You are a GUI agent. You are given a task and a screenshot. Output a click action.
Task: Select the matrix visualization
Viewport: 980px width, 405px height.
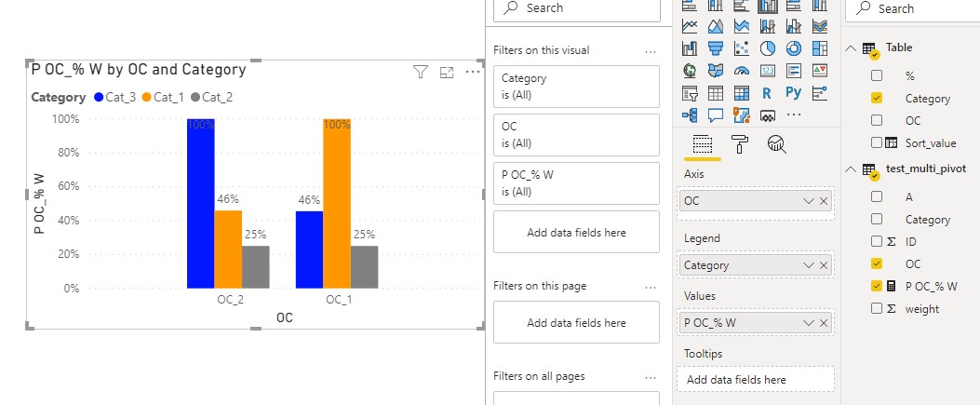tap(742, 93)
